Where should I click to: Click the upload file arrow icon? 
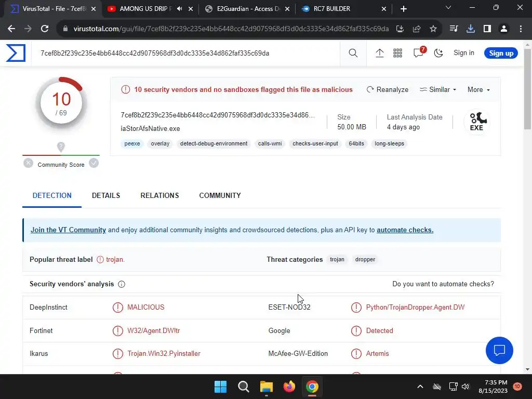[380, 54]
